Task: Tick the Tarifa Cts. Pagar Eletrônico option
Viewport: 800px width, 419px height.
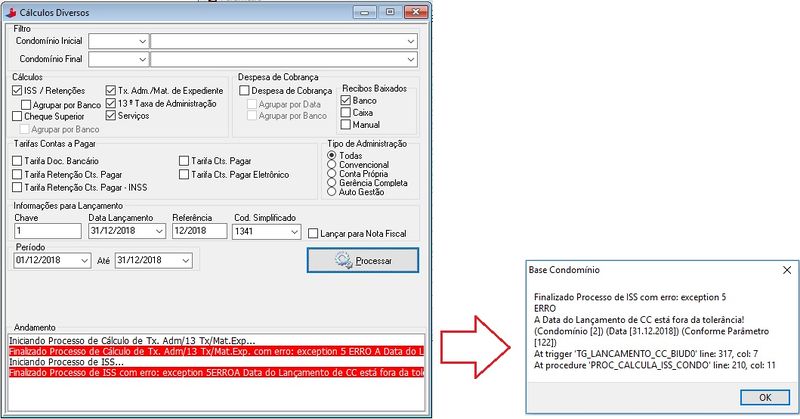Action: (183, 174)
